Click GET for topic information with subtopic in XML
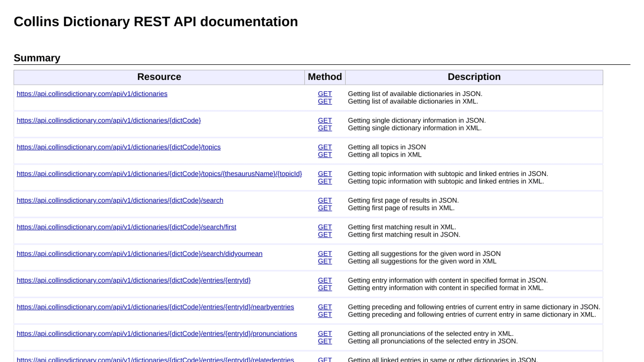644x362 pixels. coord(325,181)
